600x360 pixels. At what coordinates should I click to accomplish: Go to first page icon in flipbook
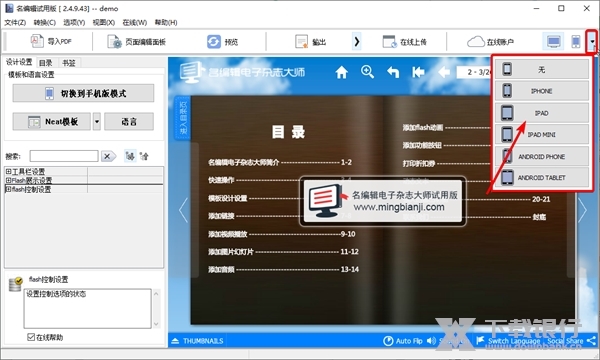tap(418, 72)
